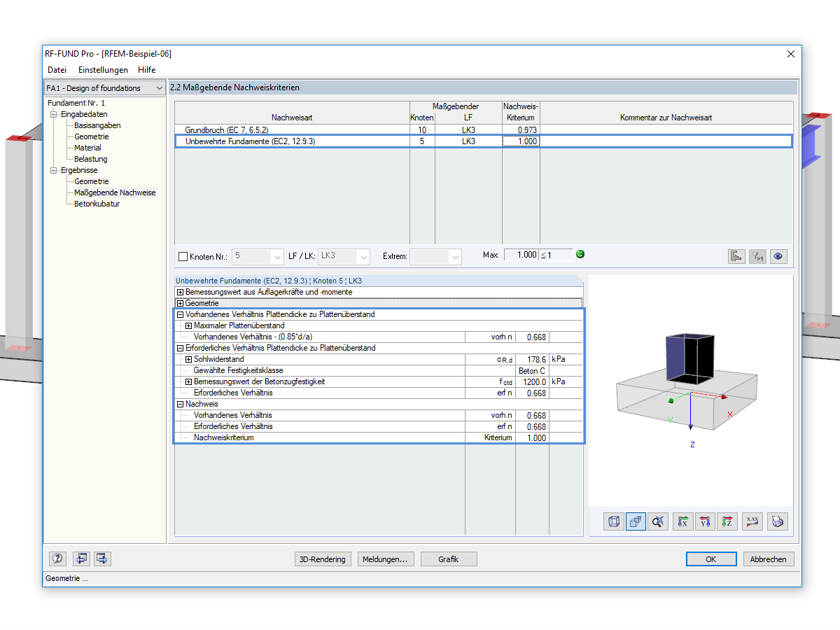Enable the Knoten Nr. checkbox

tap(183, 257)
